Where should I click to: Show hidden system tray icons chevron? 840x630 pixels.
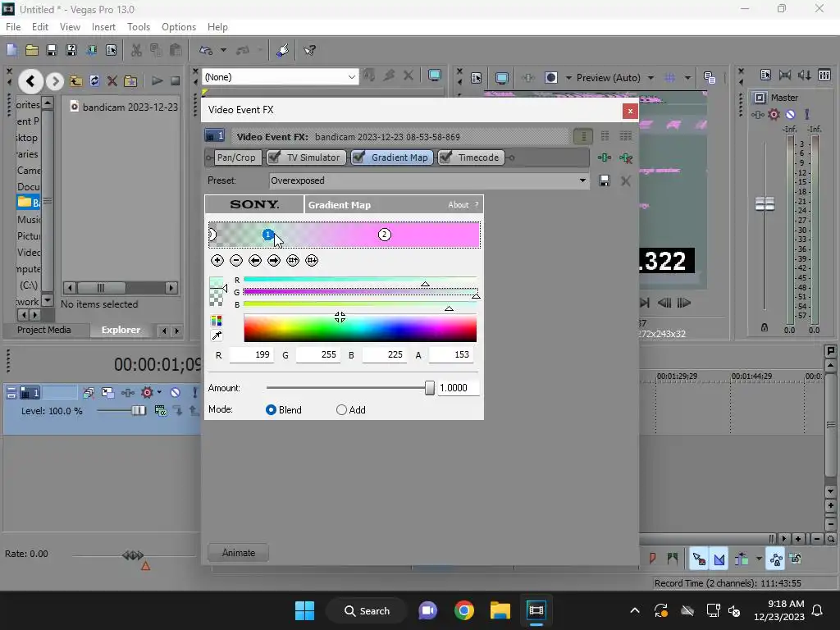[x=635, y=610]
